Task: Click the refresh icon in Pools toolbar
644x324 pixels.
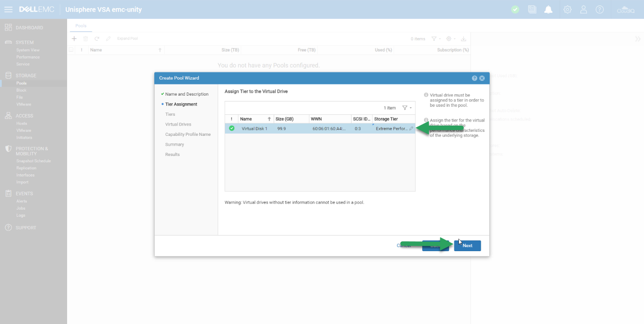Action: coord(97,39)
